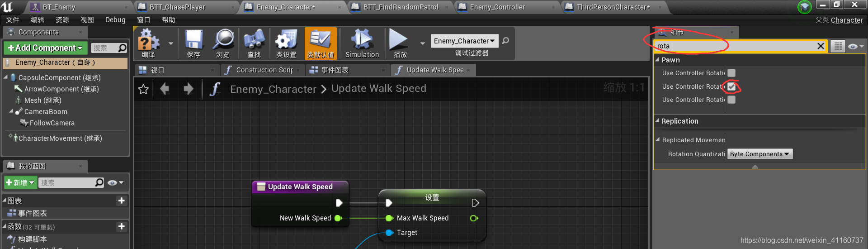
Task: Open Enemy_Character debug object dropdown
Action: tap(465, 41)
